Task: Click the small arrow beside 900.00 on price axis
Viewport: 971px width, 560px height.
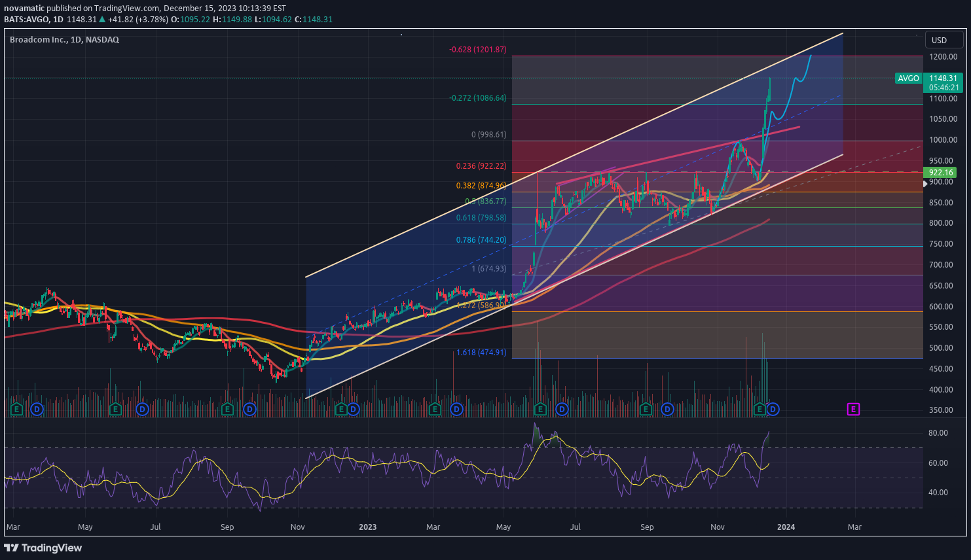Action: coord(925,184)
